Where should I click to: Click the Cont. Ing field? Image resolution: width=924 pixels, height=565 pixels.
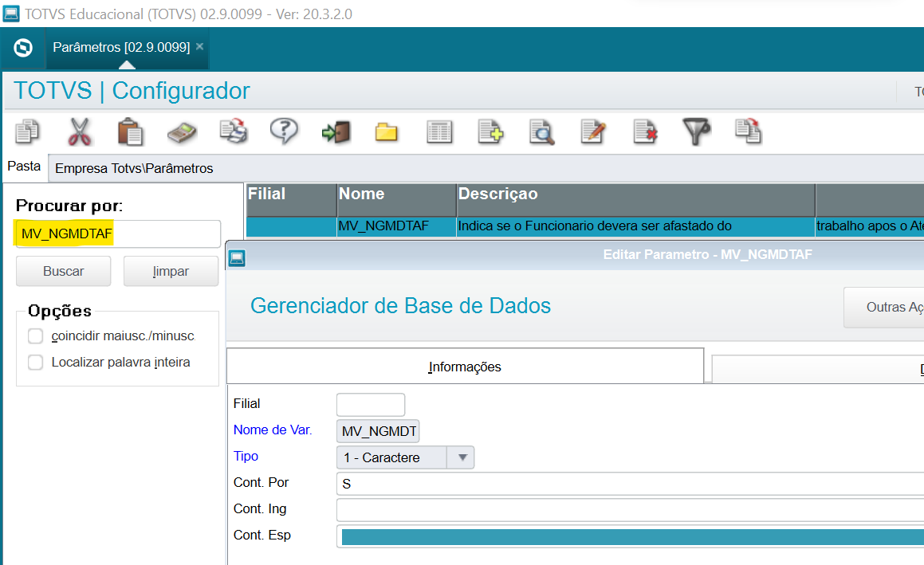pos(630,510)
